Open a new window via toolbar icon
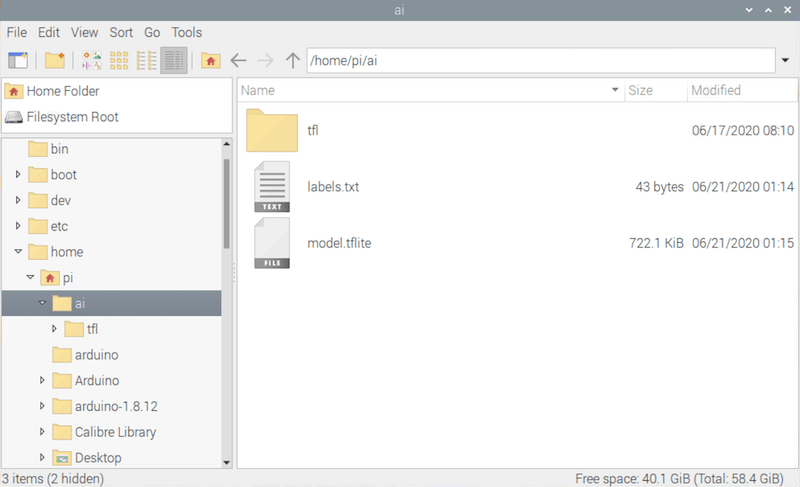 [18, 61]
